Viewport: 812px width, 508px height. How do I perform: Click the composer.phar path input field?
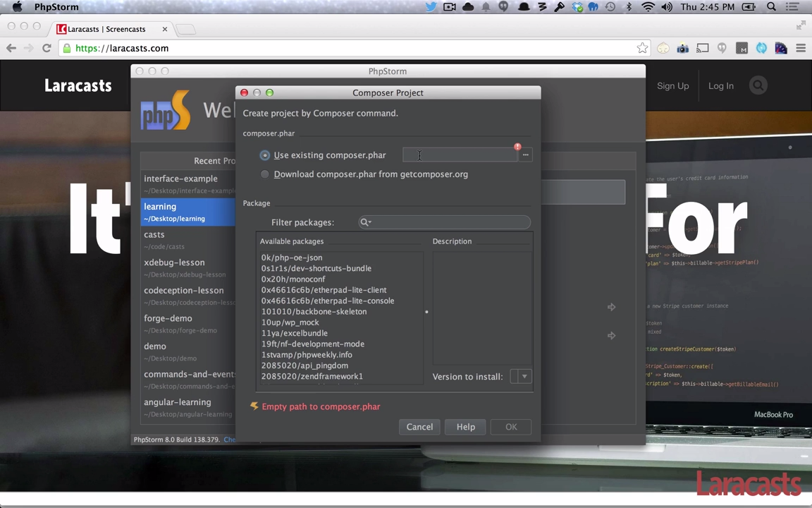(x=460, y=155)
